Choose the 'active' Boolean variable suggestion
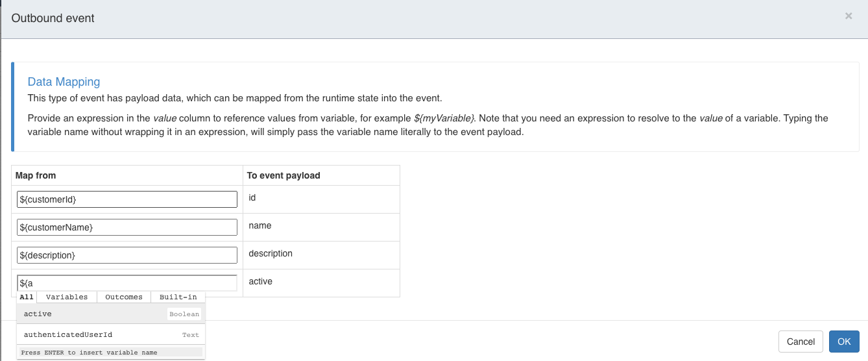868x361 pixels. pyautogui.click(x=111, y=314)
